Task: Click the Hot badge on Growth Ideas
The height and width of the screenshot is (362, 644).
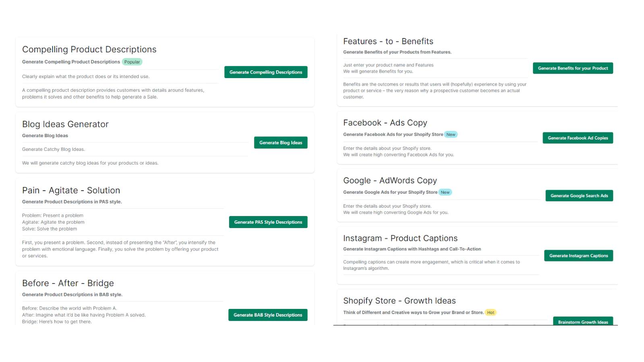Action: pos(490,313)
